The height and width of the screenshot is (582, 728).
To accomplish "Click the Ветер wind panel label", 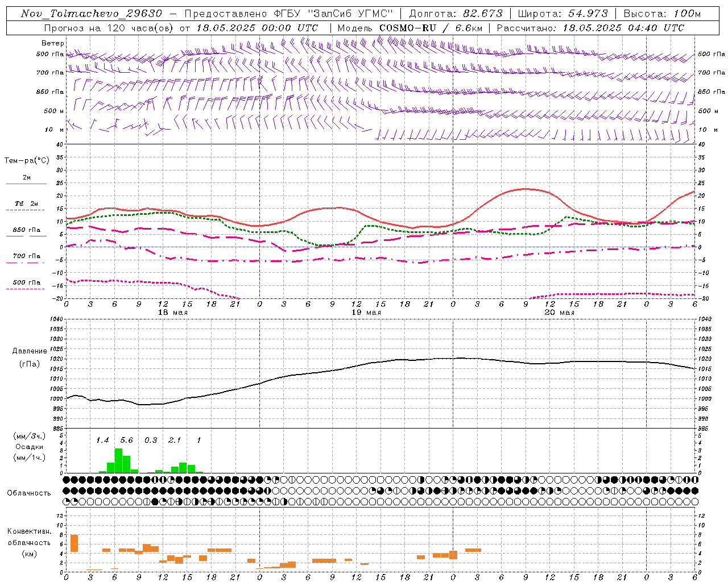I will click(x=52, y=43).
